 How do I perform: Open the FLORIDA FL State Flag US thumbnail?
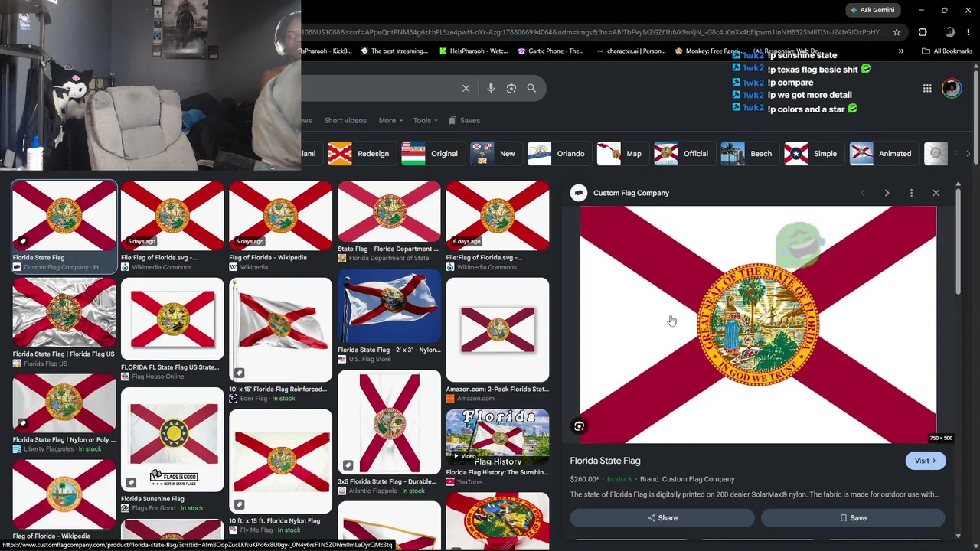click(x=172, y=319)
